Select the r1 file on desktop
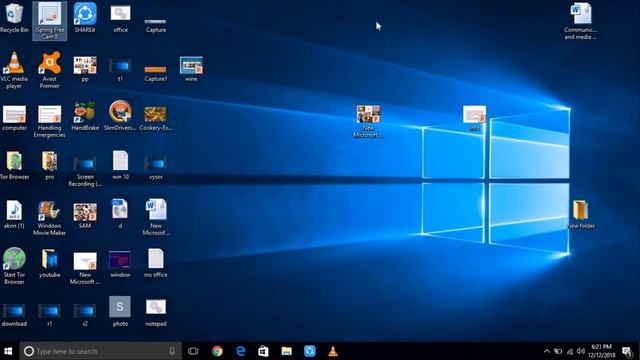Viewport: 640px width, 360px height. pos(49,315)
